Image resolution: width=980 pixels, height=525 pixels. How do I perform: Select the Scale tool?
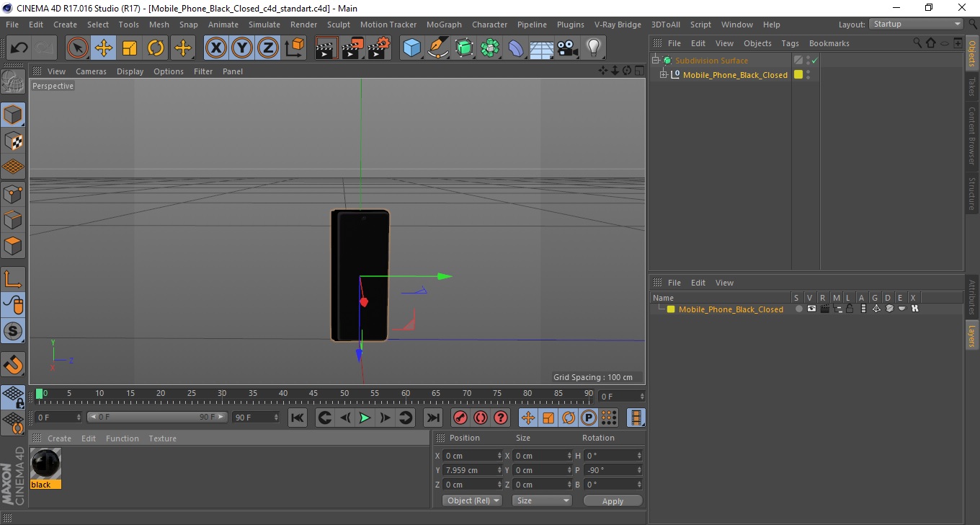[x=130, y=48]
